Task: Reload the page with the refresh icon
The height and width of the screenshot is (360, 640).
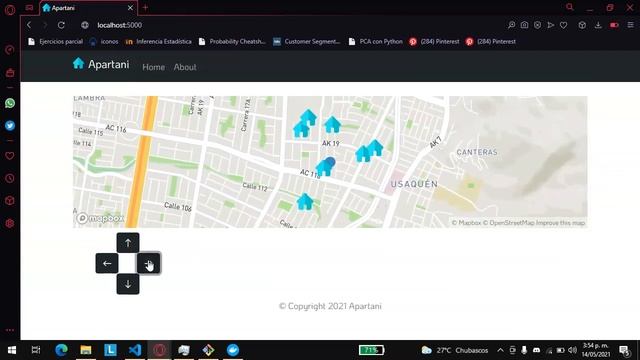Action: point(61,25)
